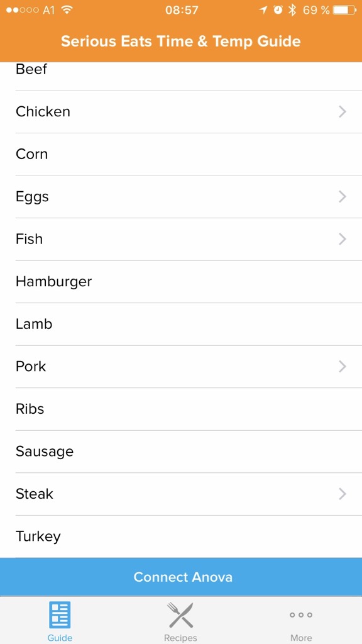The height and width of the screenshot is (644, 362).
Task: Select the Corn list item
Action: pos(181,155)
